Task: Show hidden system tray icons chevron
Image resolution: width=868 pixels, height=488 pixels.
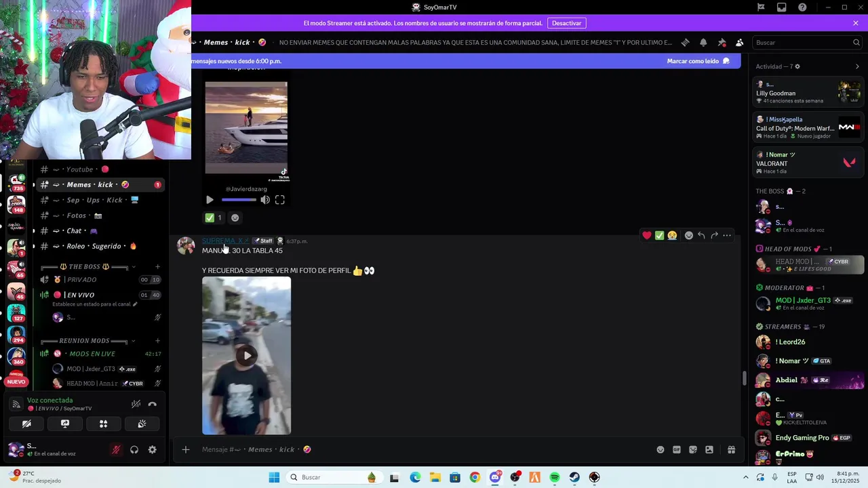Action: 746,477
